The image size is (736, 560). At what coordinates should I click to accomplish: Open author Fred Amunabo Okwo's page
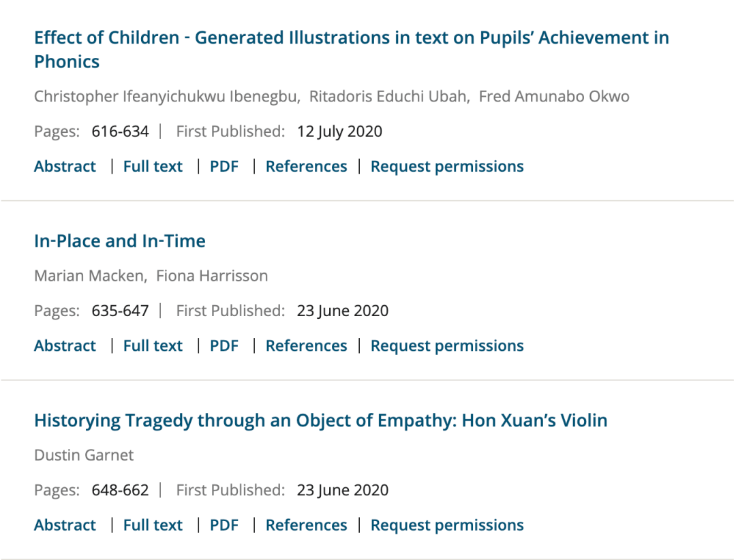pyautogui.click(x=554, y=96)
